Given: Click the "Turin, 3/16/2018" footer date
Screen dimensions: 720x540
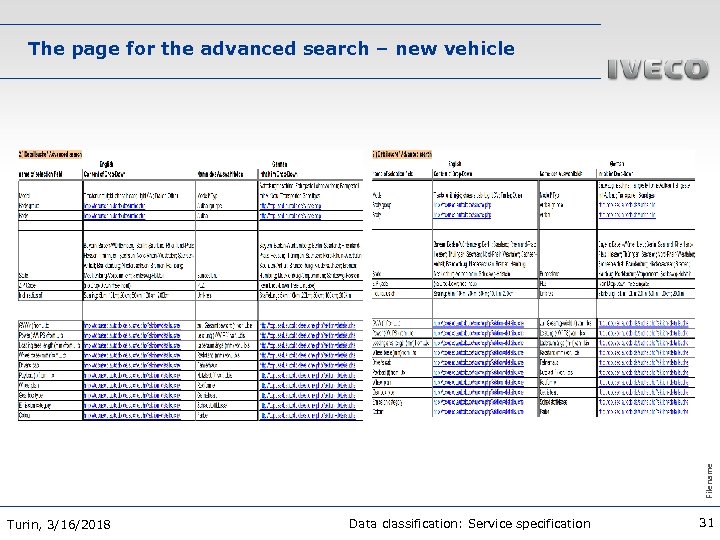Looking at the screenshot, I should [x=59, y=524].
